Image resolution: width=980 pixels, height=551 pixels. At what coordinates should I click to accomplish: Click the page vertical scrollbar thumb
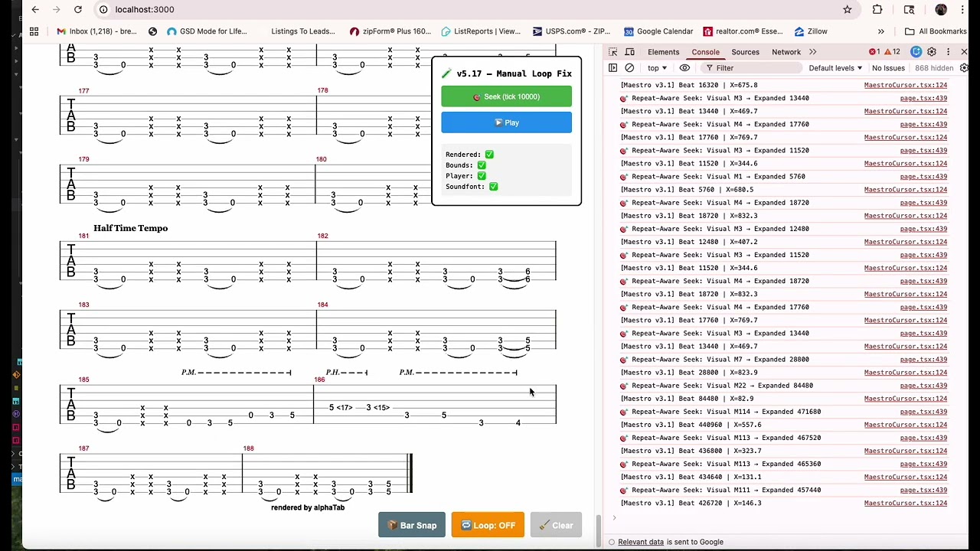(599, 530)
